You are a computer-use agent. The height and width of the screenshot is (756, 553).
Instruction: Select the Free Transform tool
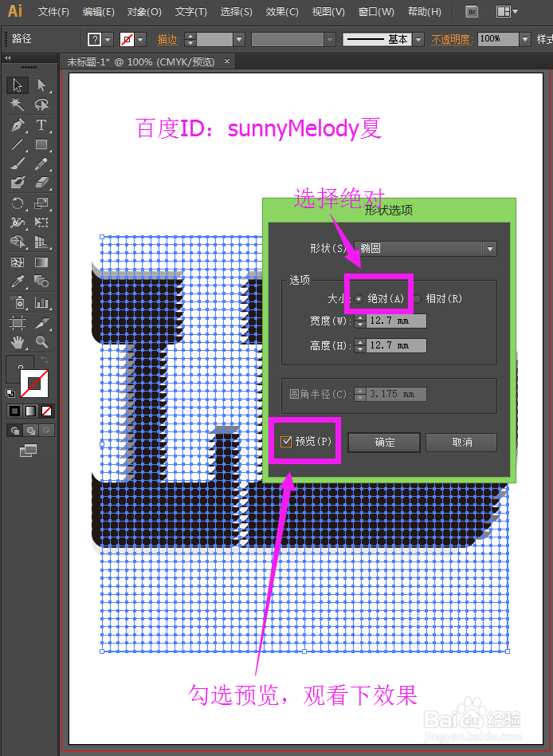tap(41, 222)
